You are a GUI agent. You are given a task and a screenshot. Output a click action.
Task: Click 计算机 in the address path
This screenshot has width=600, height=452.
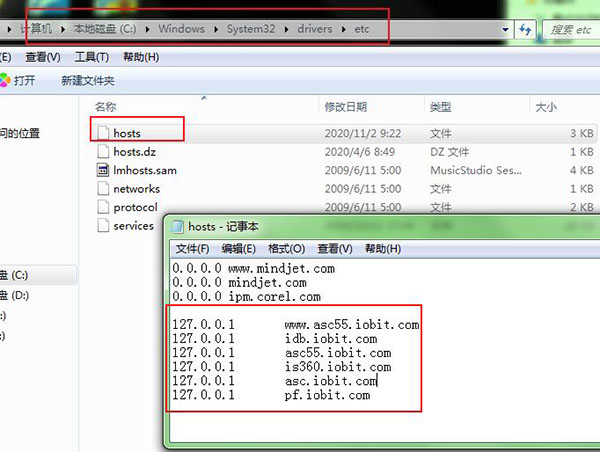(36, 29)
